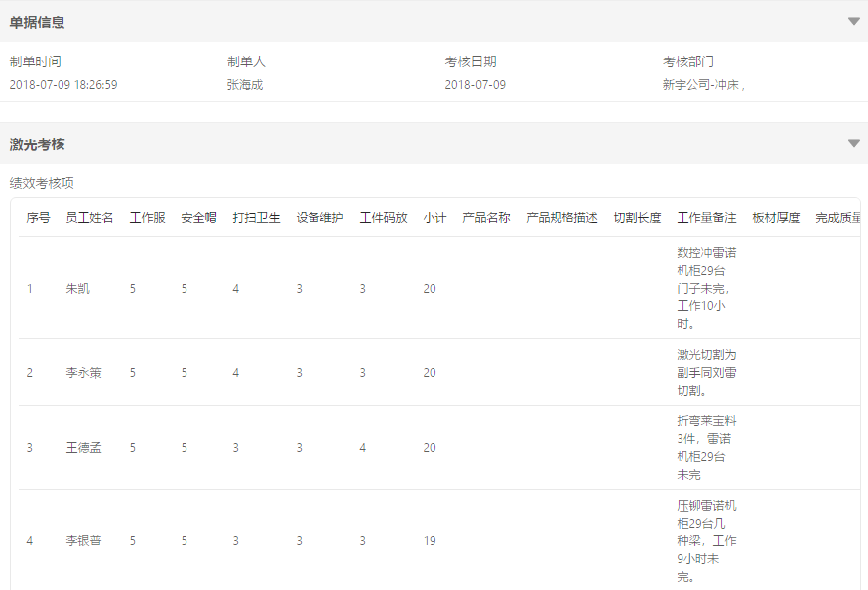Click the 激光考核 section title
This screenshot has width=868, height=590.
38,144
